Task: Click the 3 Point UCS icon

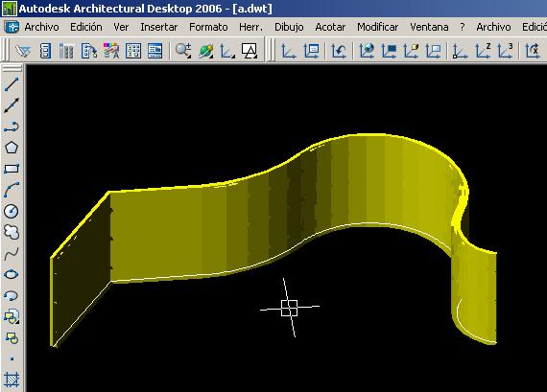Action: [505, 51]
